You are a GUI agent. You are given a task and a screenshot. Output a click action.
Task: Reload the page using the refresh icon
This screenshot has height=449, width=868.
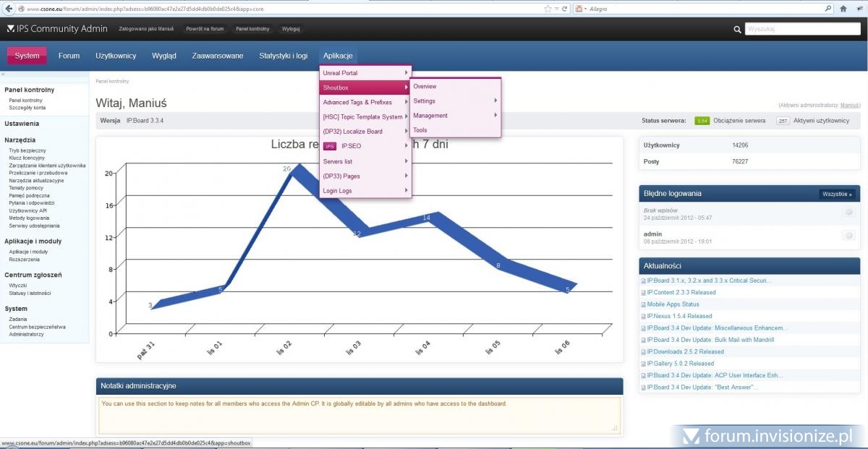pyautogui.click(x=563, y=9)
